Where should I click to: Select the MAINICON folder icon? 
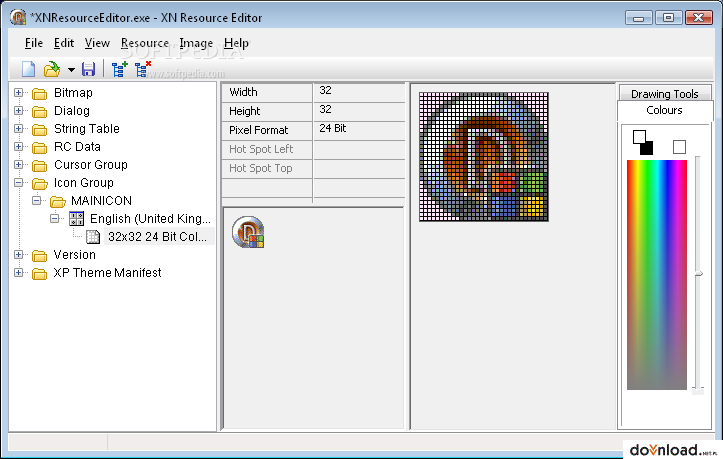[x=58, y=202]
